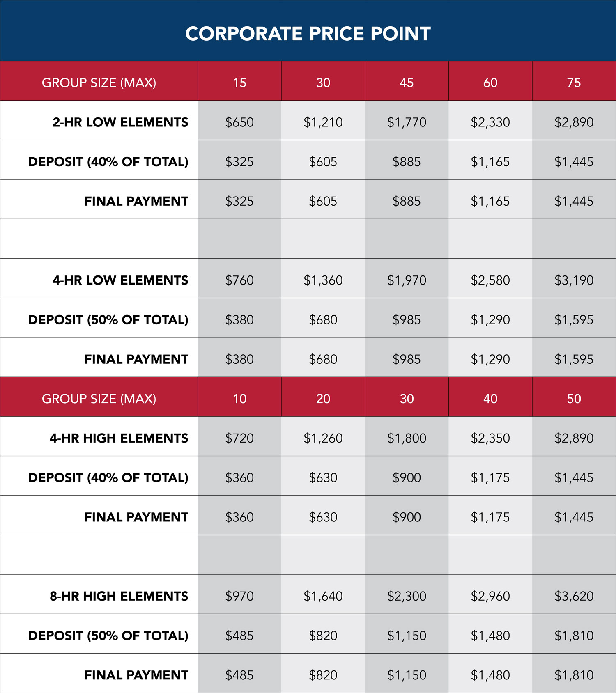Viewport: 616px width, 693px height.
Task: Select the group size 45 column header
Action: click(x=407, y=83)
